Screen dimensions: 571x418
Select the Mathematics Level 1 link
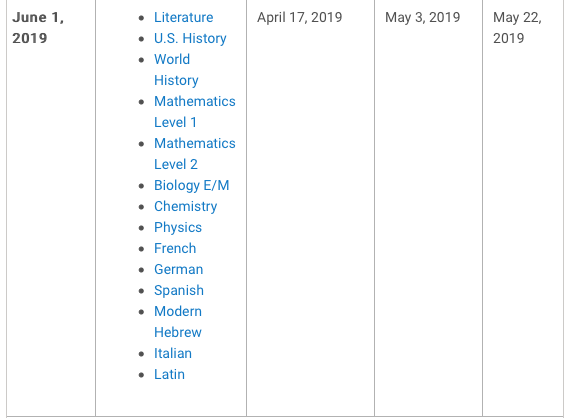click(194, 111)
